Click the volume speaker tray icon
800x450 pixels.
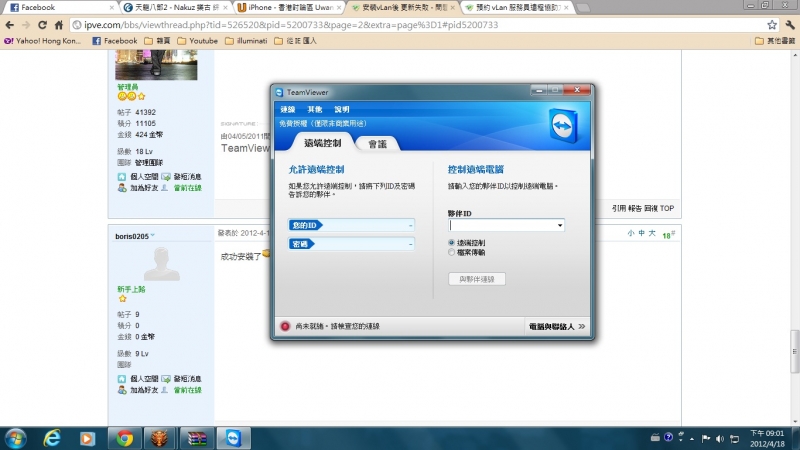[x=720, y=439]
